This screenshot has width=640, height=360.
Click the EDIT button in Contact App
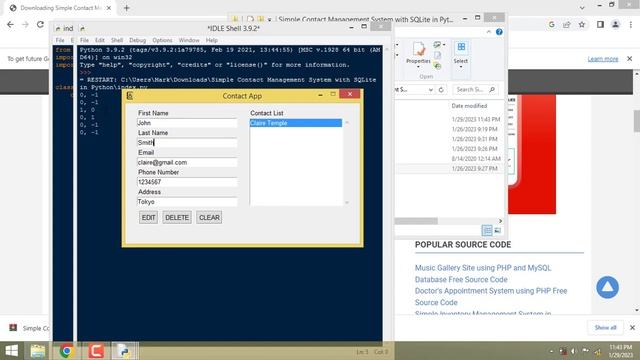click(x=148, y=218)
